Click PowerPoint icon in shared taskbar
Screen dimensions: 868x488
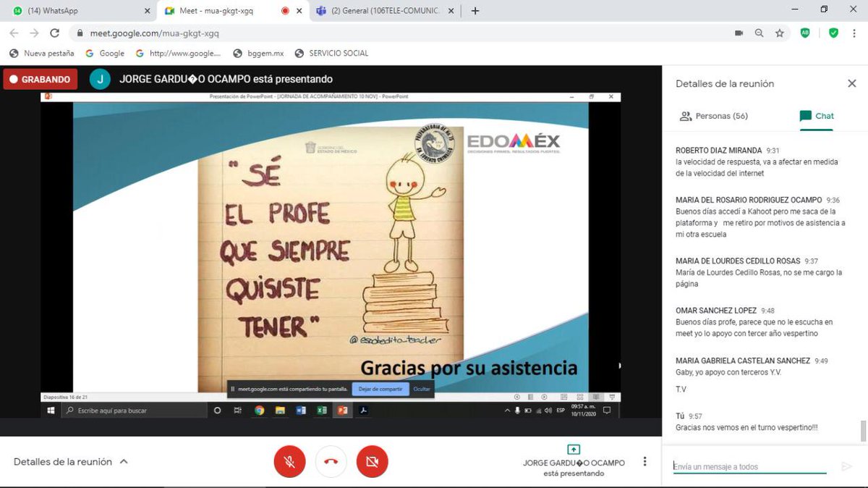tap(343, 410)
